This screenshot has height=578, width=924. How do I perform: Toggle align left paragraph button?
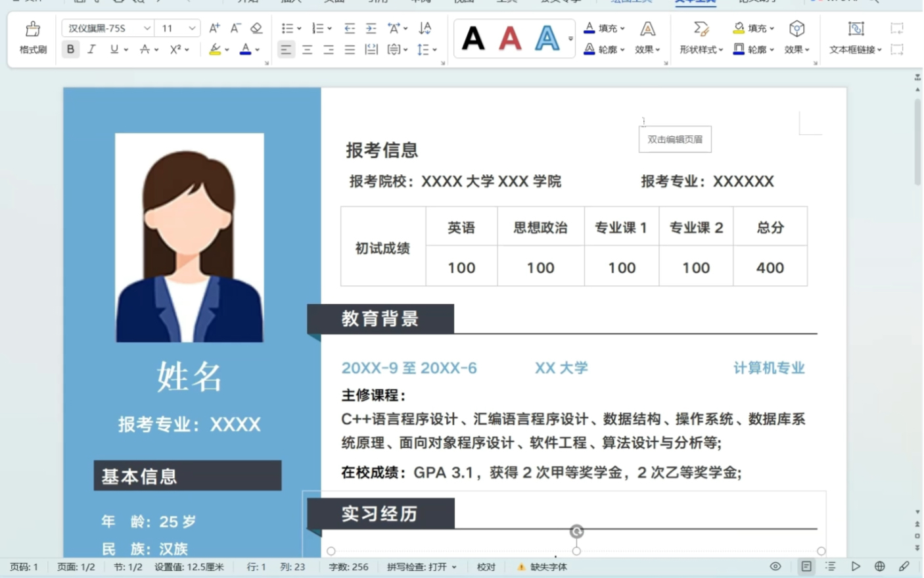(286, 49)
